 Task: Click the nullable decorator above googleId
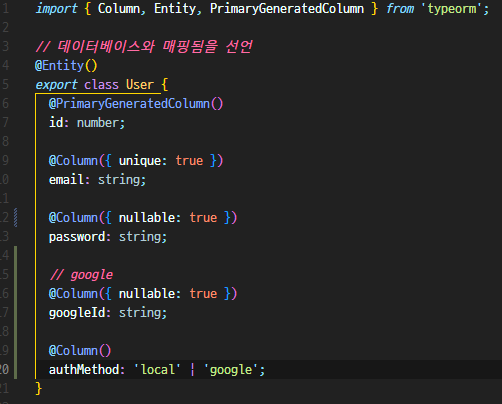(143, 294)
